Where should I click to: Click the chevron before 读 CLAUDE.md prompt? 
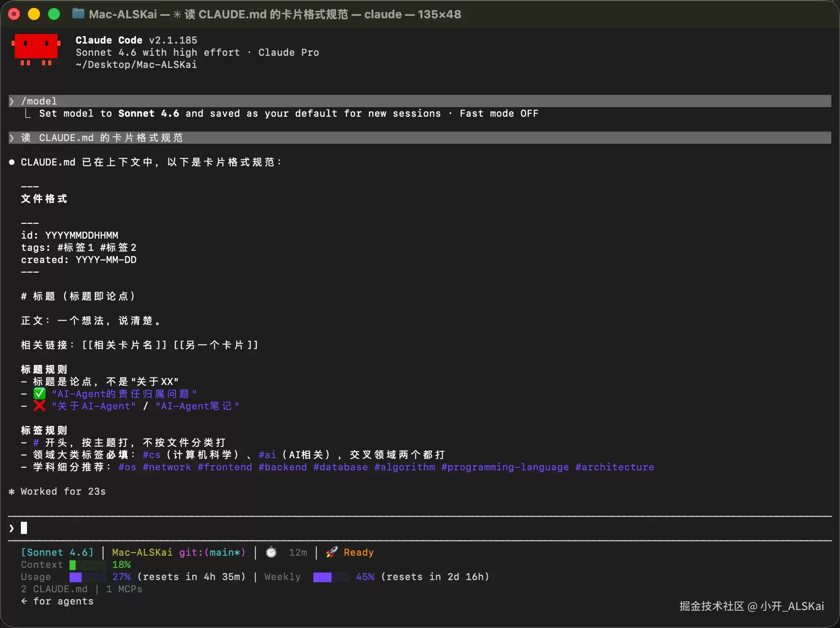[12, 138]
